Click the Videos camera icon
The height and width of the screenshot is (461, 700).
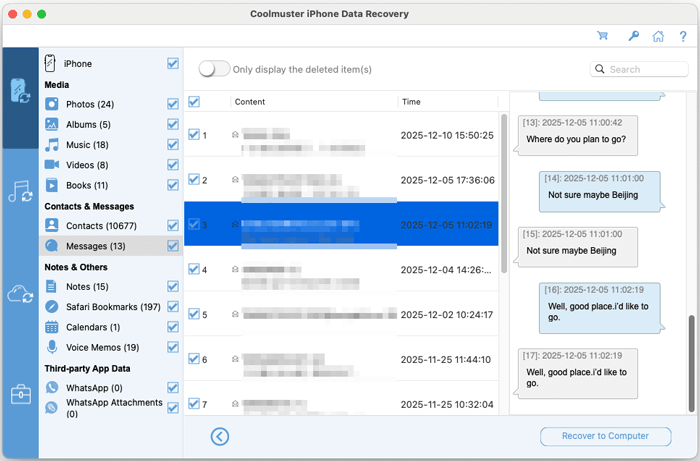(52, 165)
